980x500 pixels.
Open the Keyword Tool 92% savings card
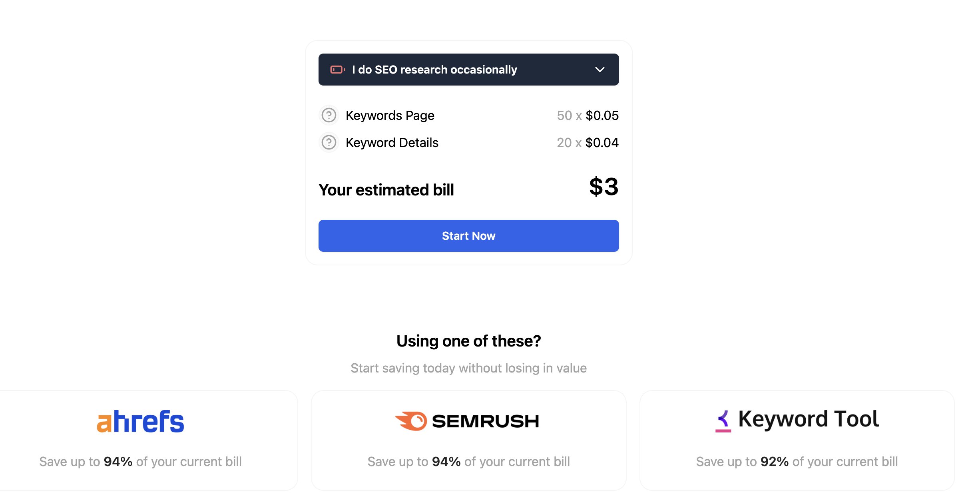[x=797, y=440]
